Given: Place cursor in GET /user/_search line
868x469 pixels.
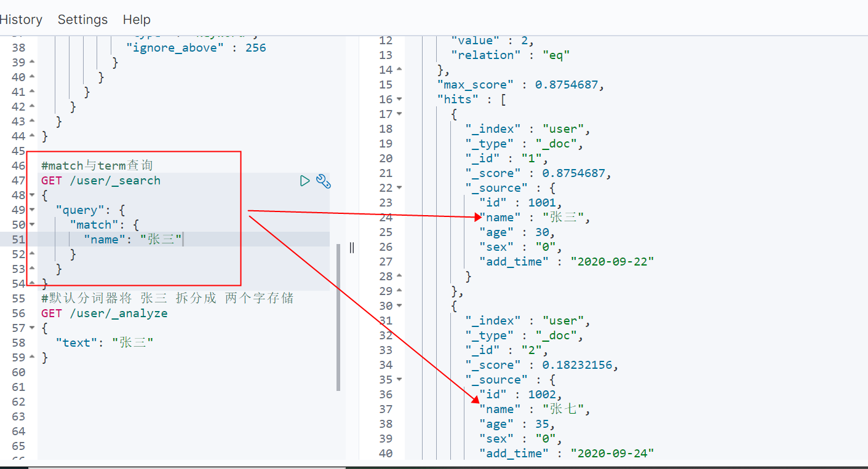Looking at the screenshot, I should click(x=101, y=181).
